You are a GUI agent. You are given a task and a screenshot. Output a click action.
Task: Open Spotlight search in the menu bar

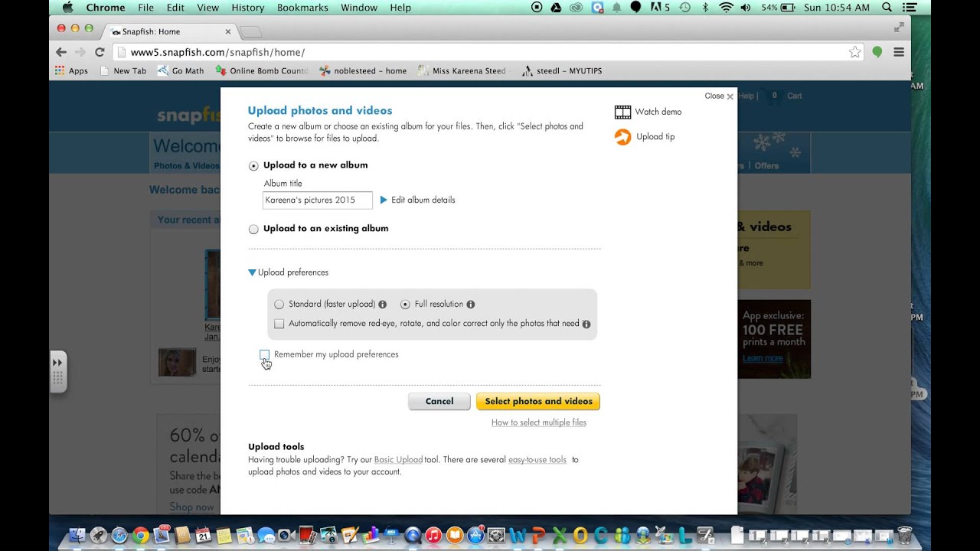887,8
